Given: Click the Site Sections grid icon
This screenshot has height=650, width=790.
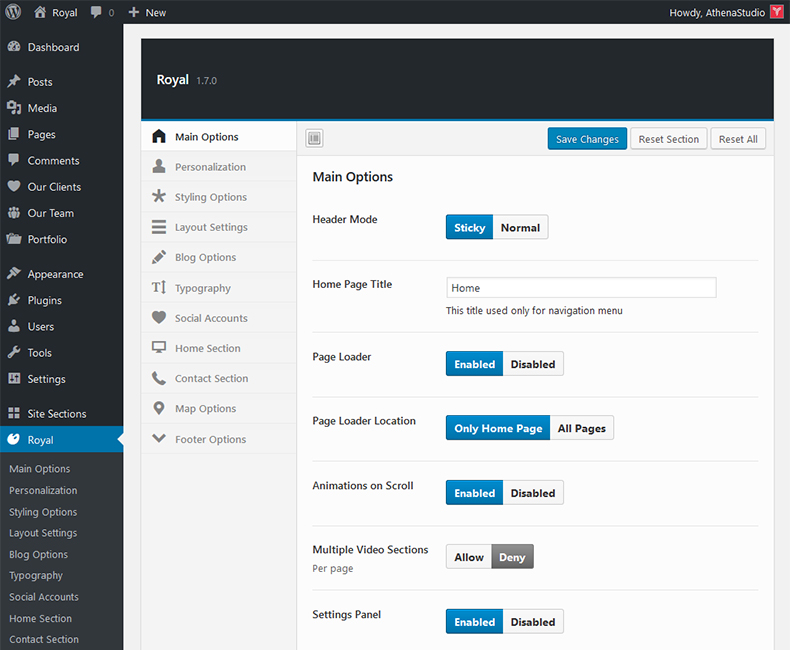Looking at the screenshot, I should point(14,413).
